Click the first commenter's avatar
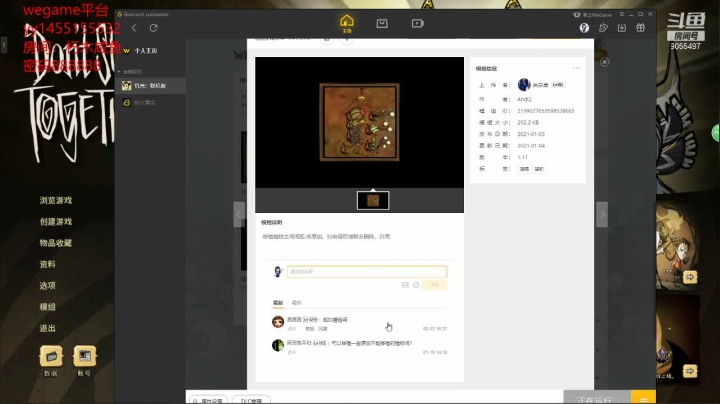 tap(278, 322)
